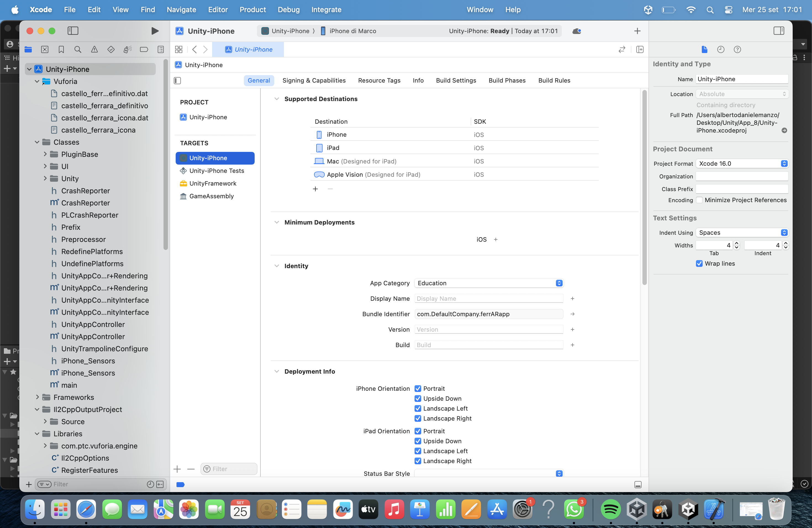Show the File inspector tab
Viewport: 812px width, 528px height.
[705, 49]
